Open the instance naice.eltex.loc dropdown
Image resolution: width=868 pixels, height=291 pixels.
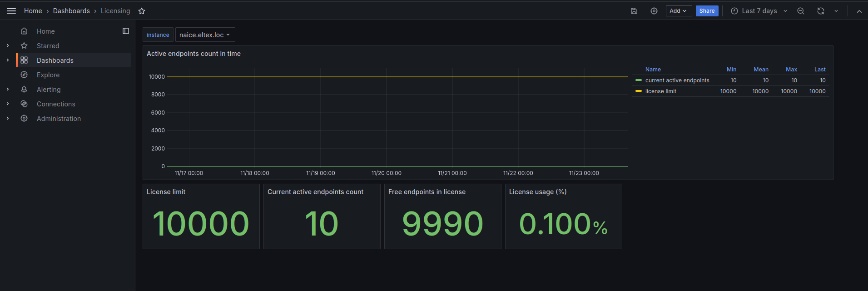click(205, 35)
